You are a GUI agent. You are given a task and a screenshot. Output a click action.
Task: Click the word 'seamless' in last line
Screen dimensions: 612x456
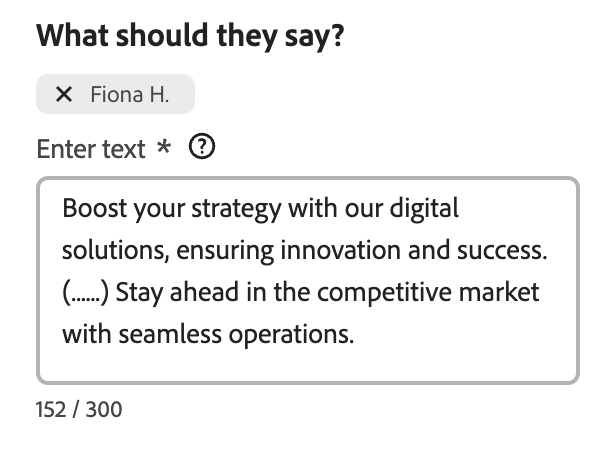click(160, 335)
